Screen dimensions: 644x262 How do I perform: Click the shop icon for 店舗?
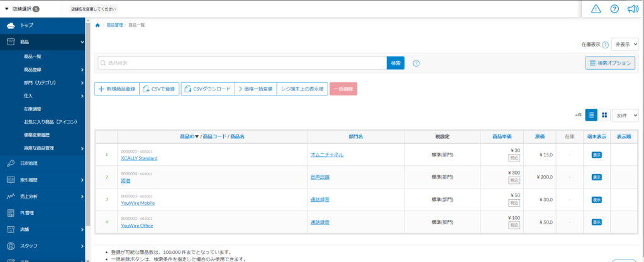coord(11,229)
